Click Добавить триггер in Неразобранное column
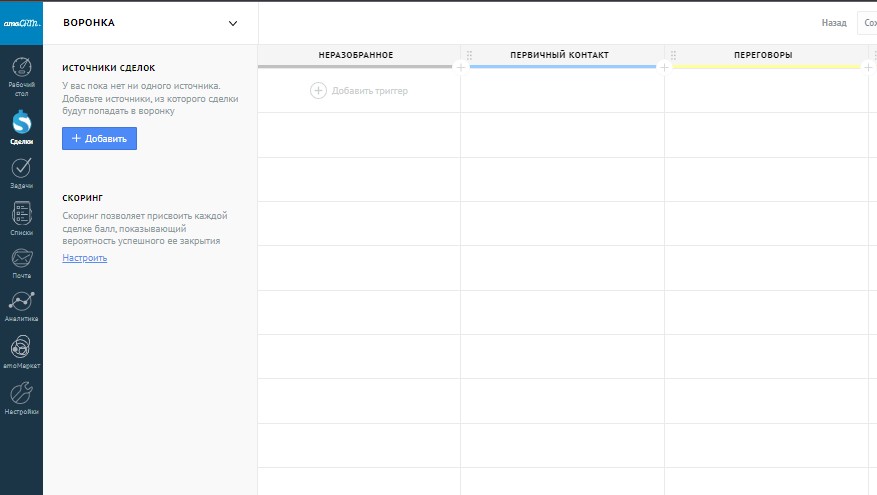Image resolution: width=877 pixels, height=495 pixels. click(x=360, y=91)
